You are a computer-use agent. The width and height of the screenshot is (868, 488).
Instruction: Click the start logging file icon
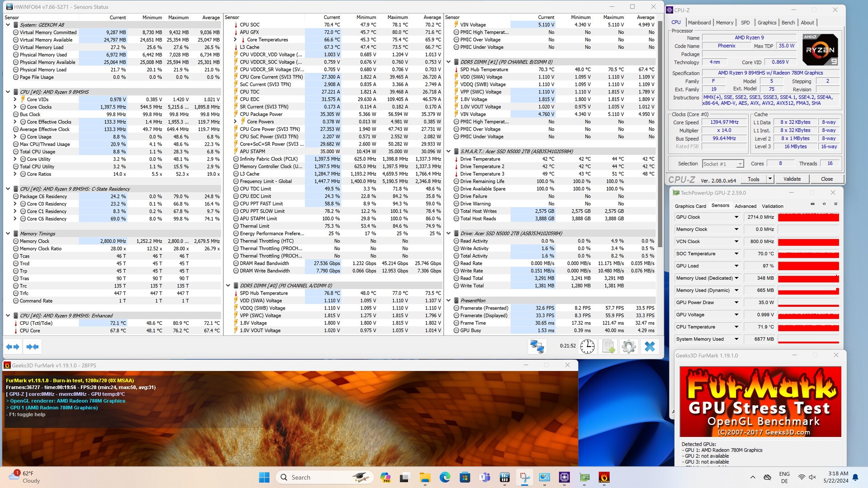[608, 347]
